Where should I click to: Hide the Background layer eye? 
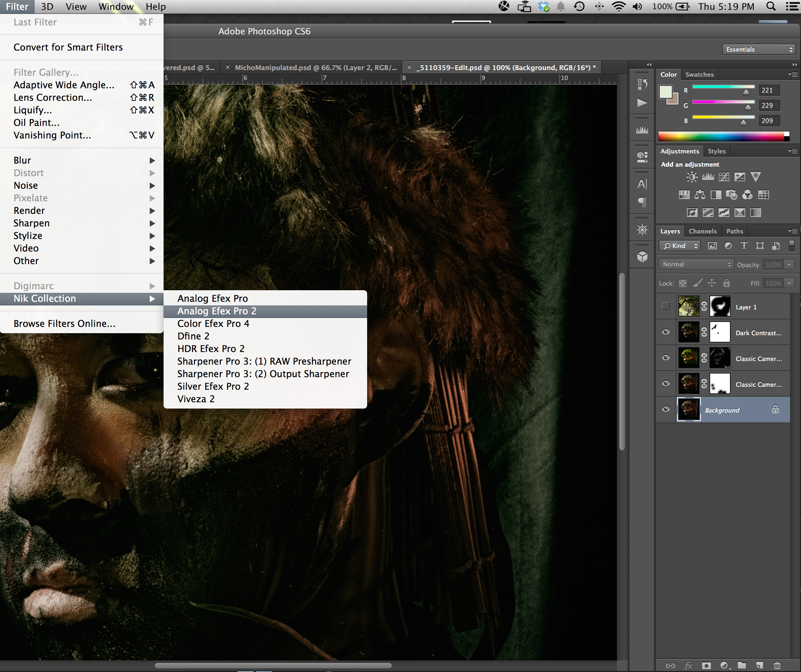pyautogui.click(x=666, y=410)
